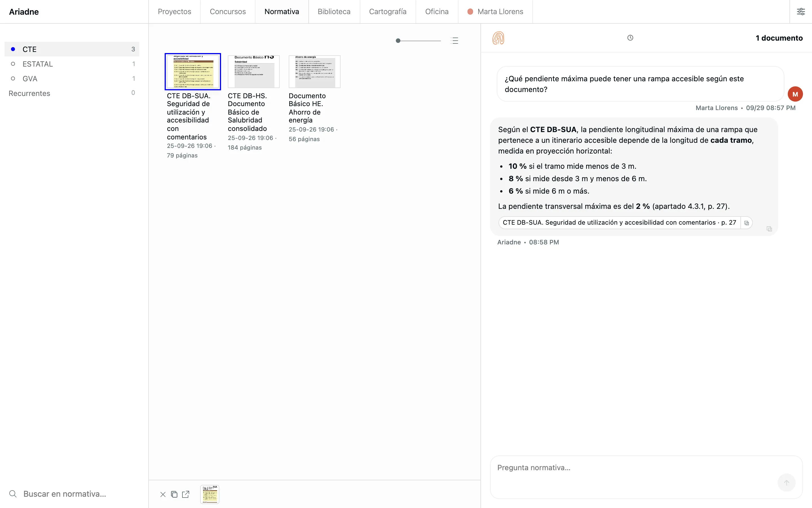Click title Documento Básico HE Ahorro de energía
The height and width of the screenshot is (508, 812).
(307, 108)
